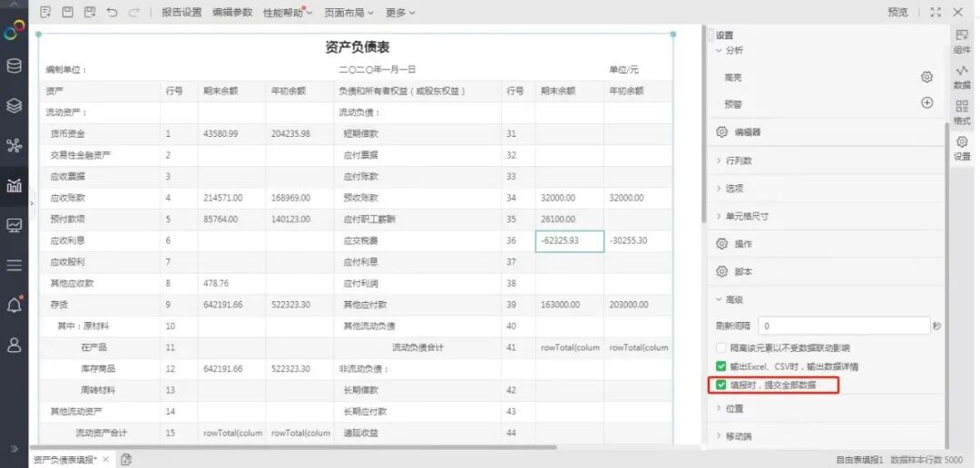Open the 更多 dropdown
This screenshot has width=980, height=468.
400,13
